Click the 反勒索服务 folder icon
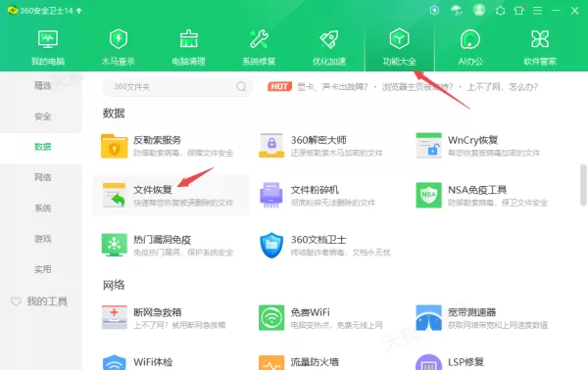This screenshot has height=370, width=588. click(x=114, y=146)
